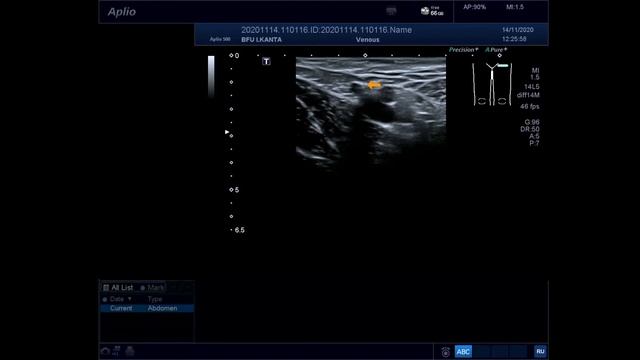Click the A.Pure+ imaging label
This screenshot has height=360, width=640.
[496, 50]
